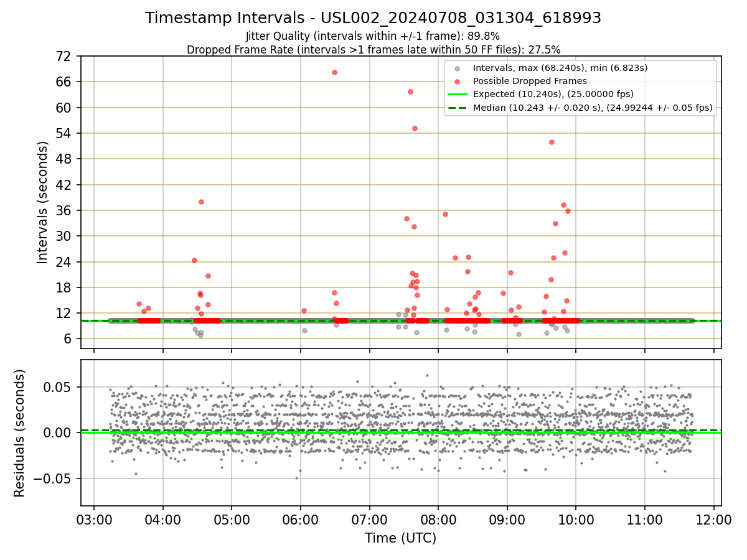Image resolution: width=747 pixels, height=560 pixels.
Task: Click the dashed green line sample in legend
Action: tap(458, 108)
